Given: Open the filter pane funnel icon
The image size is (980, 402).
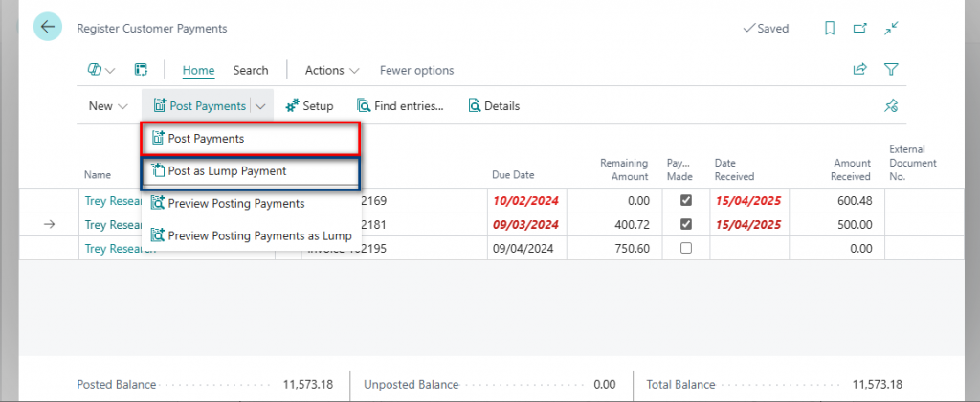Looking at the screenshot, I should tap(891, 70).
